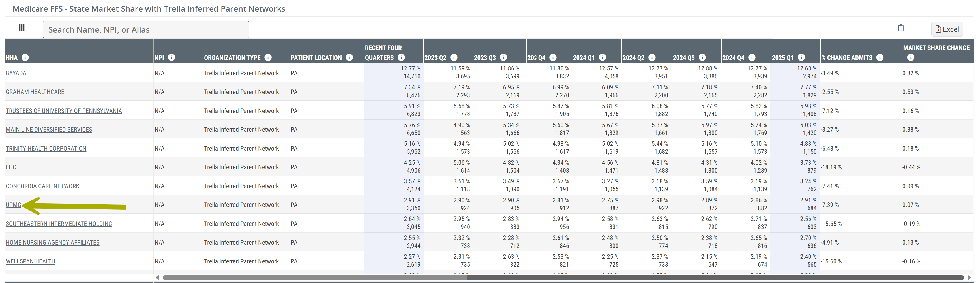Click info icon next to 2025 Q1
The width and height of the screenshot is (980, 283).
(801, 57)
